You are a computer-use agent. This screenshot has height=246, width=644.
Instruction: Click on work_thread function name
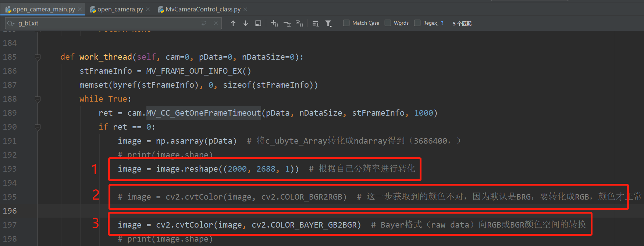[x=106, y=57]
